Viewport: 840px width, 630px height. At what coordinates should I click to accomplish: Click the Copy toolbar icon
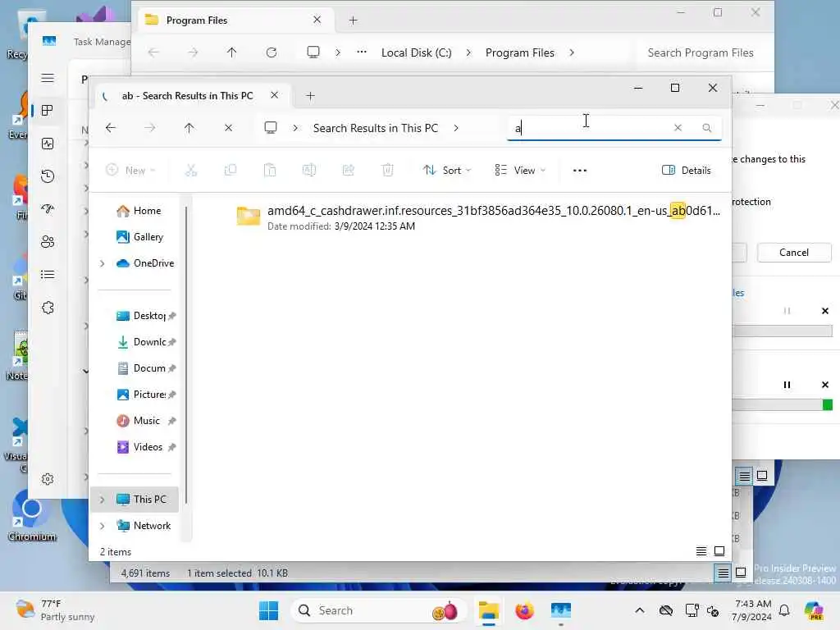[x=231, y=171]
